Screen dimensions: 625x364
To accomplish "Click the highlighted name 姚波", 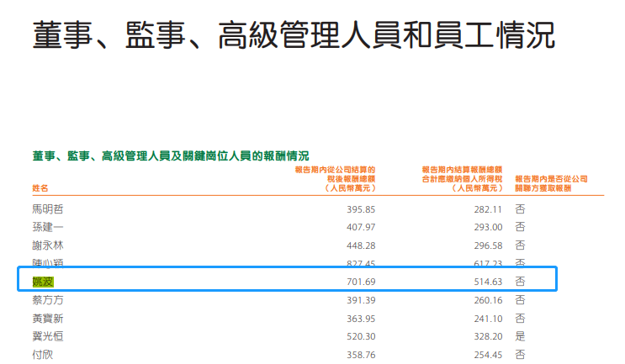I will pos(43,282).
